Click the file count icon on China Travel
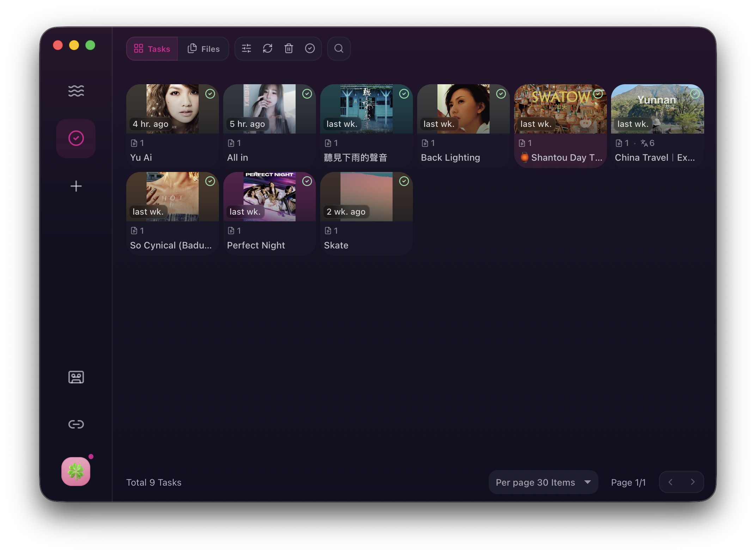This screenshot has height=554, width=756. click(619, 143)
